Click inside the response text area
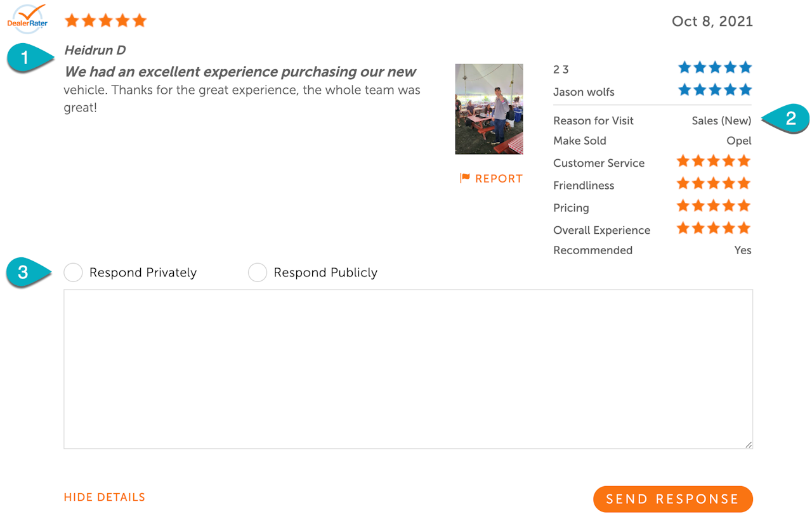The height and width of the screenshot is (521, 812). [408, 369]
